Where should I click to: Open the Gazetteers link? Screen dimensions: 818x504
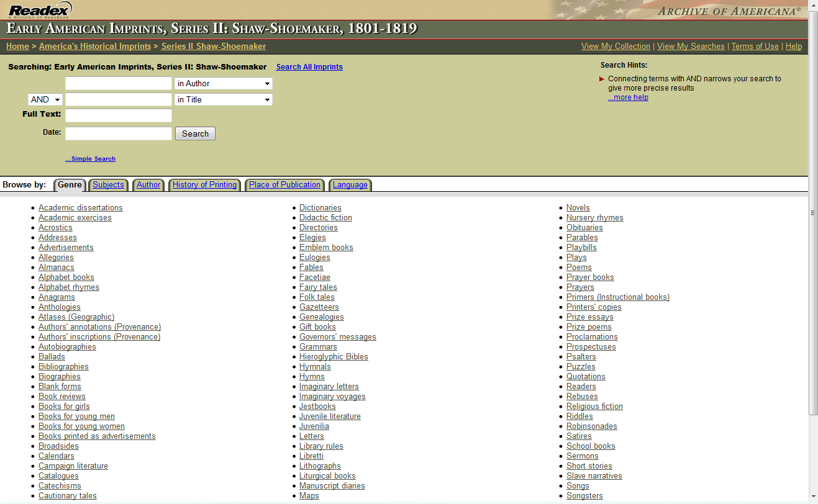pos(319,307)
